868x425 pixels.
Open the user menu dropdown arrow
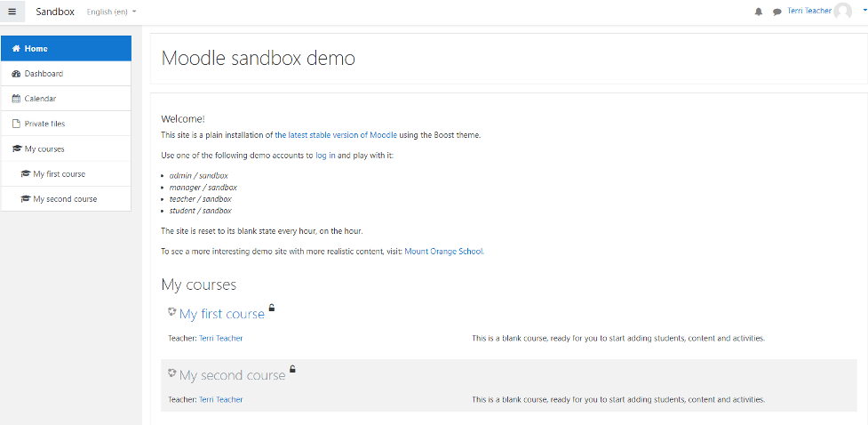(864, 11)
